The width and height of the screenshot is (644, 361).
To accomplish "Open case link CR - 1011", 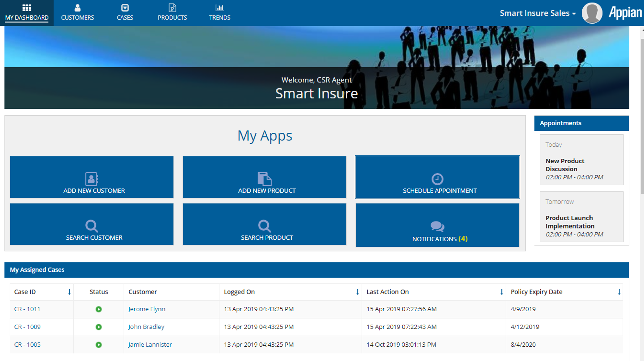I will (x=27, y=309).
